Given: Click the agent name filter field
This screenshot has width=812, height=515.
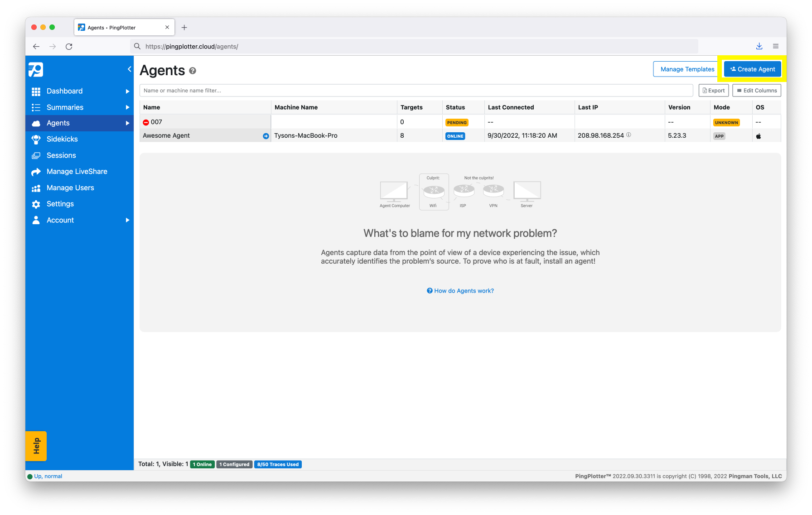Looking at the screenshot, I should point(408,90).
